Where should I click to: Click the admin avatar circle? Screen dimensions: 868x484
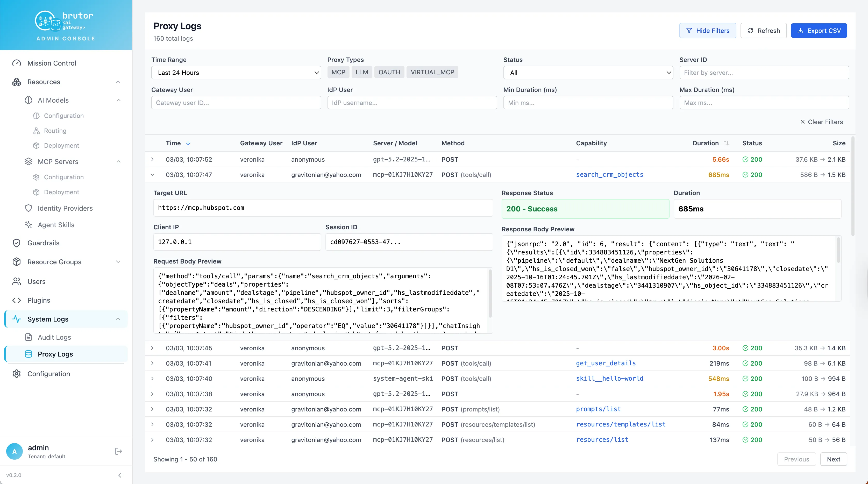[15, 452]
